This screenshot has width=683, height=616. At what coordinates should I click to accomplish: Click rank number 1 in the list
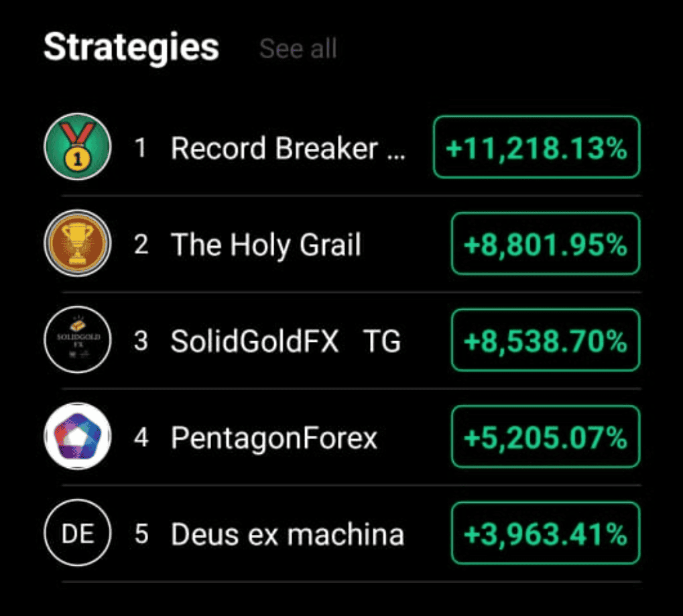click(x=140, y=147)
